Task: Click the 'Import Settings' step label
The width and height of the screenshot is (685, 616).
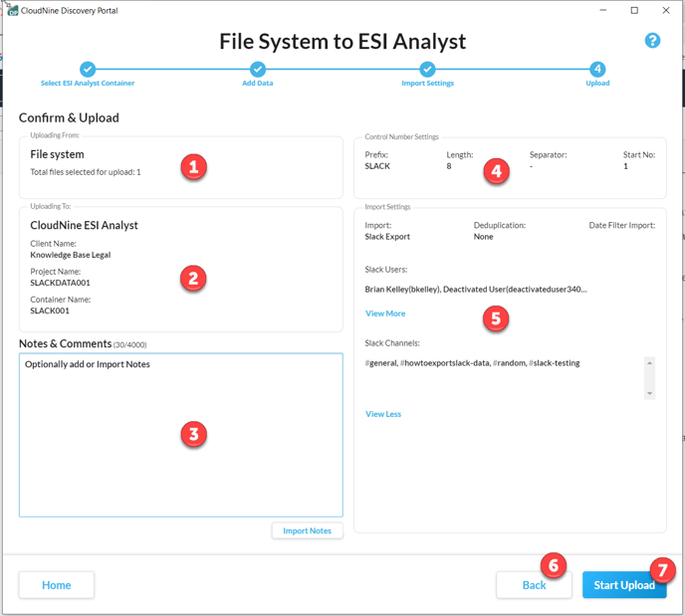Action: [428, 83]
